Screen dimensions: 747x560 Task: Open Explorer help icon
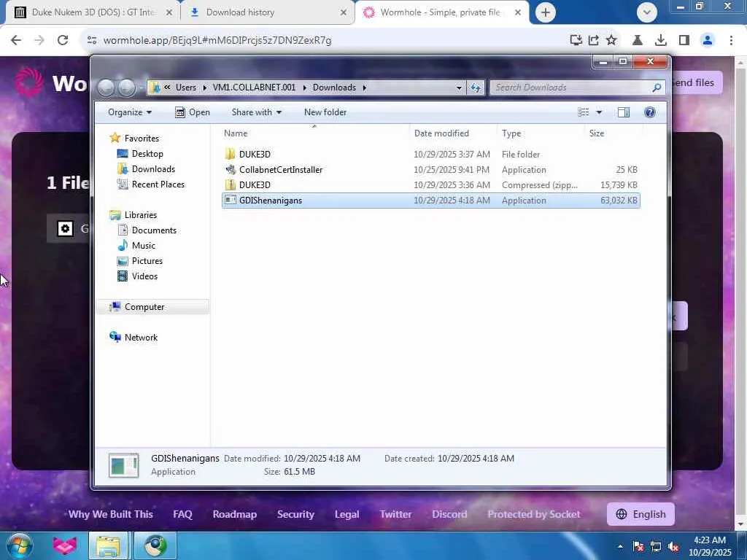[x=649, y=112]
